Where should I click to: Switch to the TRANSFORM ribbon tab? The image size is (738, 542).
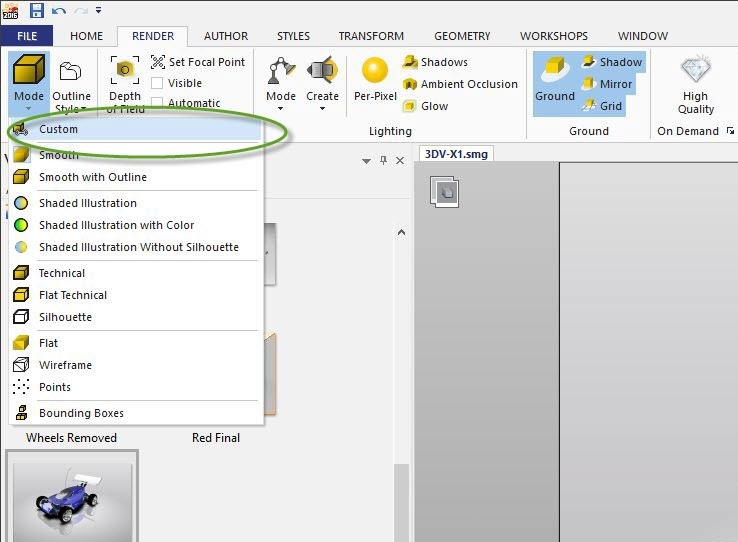[x=371, y=36]
